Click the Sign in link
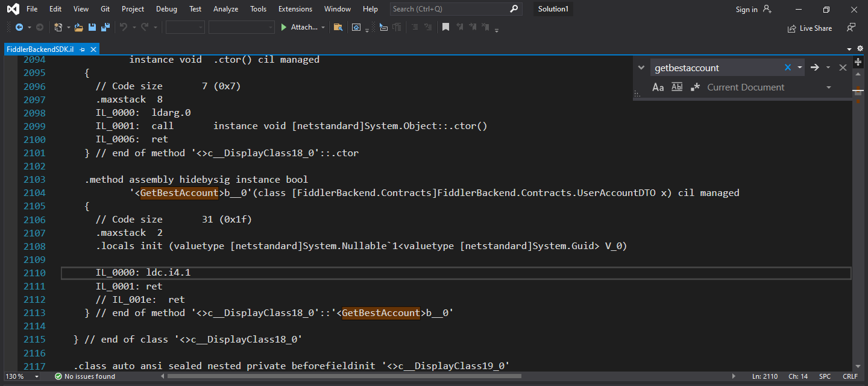This screenshot has width=868, height=386. [x=747, y=9]
